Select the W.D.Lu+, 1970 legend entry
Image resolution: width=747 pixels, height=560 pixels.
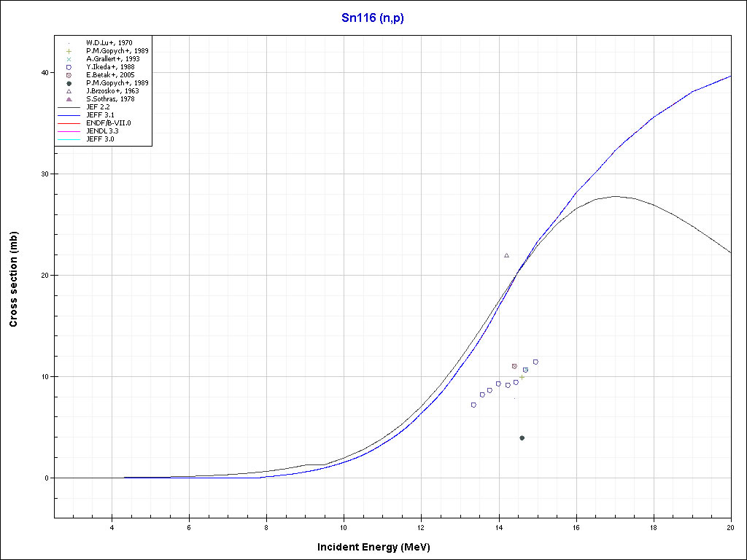click(108, 43)
